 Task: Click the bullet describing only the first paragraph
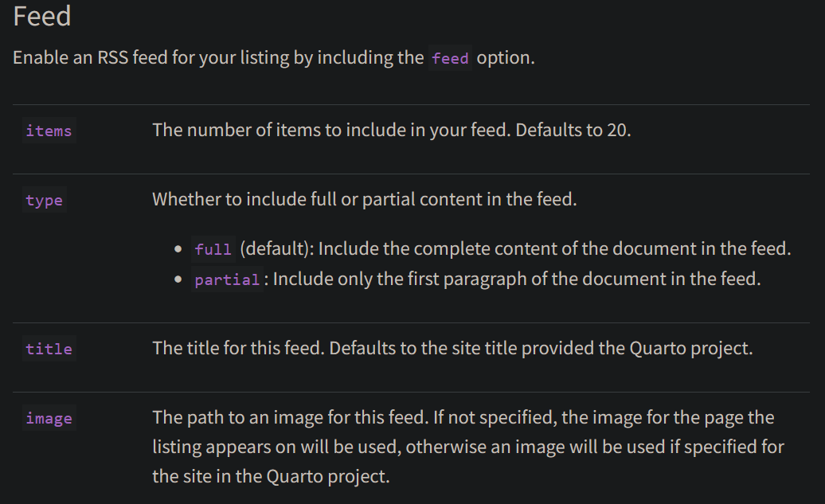[x=477, y=279]
